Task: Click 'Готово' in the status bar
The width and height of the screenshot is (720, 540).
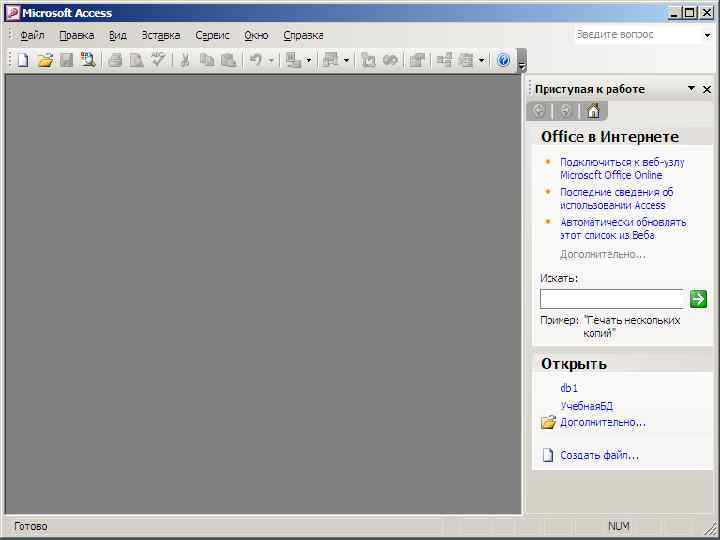Action: pyautogui.click(x=31, y=526)
